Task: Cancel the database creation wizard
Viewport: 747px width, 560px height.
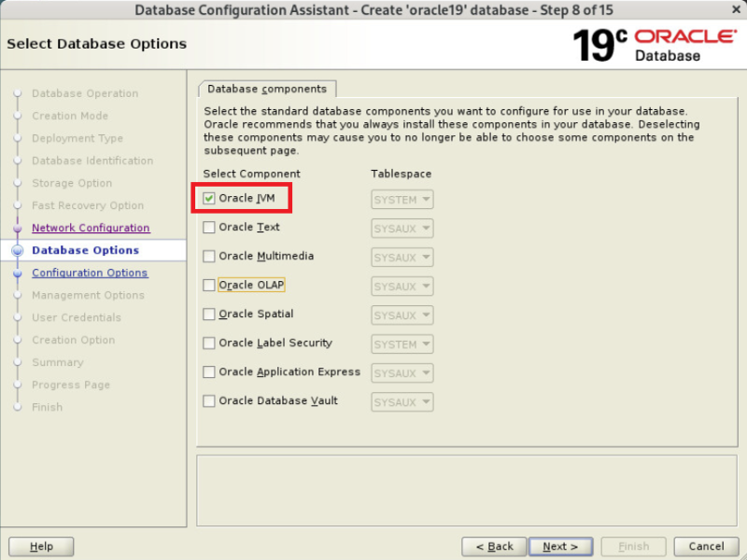Action: click(x=707, y=546)
